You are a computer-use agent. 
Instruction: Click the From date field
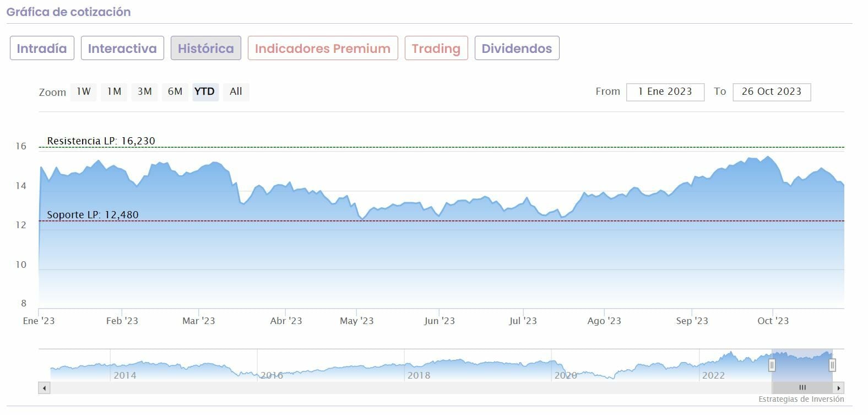(665, 92)
